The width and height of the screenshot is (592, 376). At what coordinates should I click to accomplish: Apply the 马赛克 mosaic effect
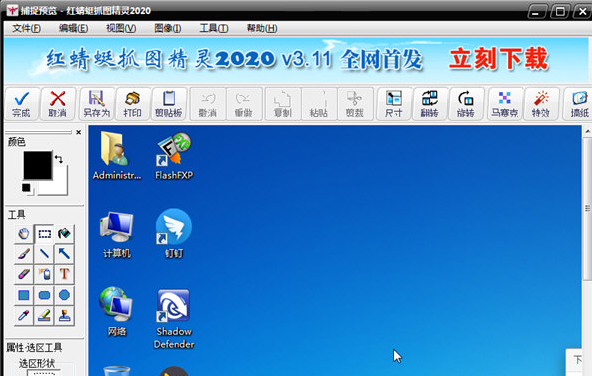pos(505,104)
